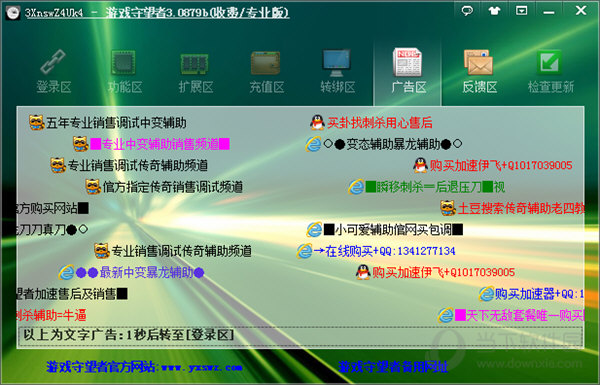Screen dimensions: 600x385
Task: Open the 转绑区 monitor icon
Action: click(336, 63)
